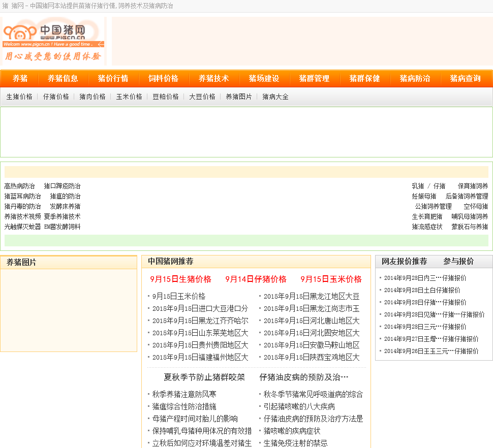Click the 蒙脱石与养猪 link
493x448 pixels.
(470, 227)
